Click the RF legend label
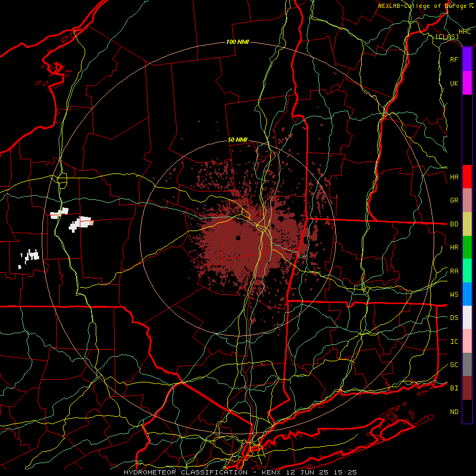 454,59
